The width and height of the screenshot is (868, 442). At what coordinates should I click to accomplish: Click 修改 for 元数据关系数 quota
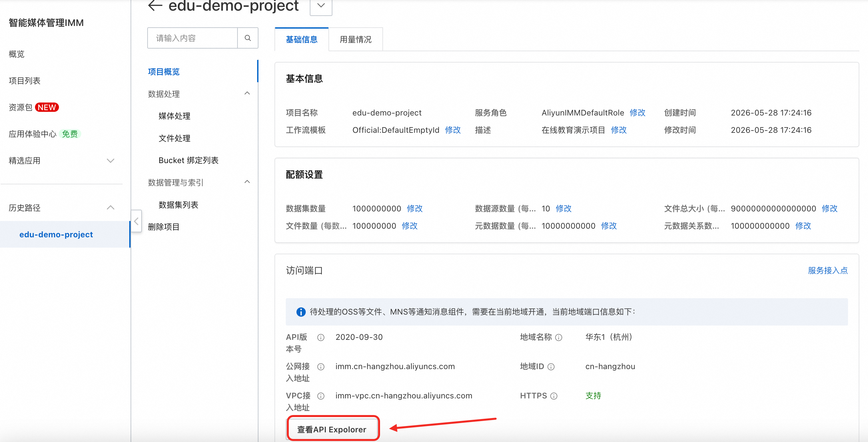coord(803,226)
